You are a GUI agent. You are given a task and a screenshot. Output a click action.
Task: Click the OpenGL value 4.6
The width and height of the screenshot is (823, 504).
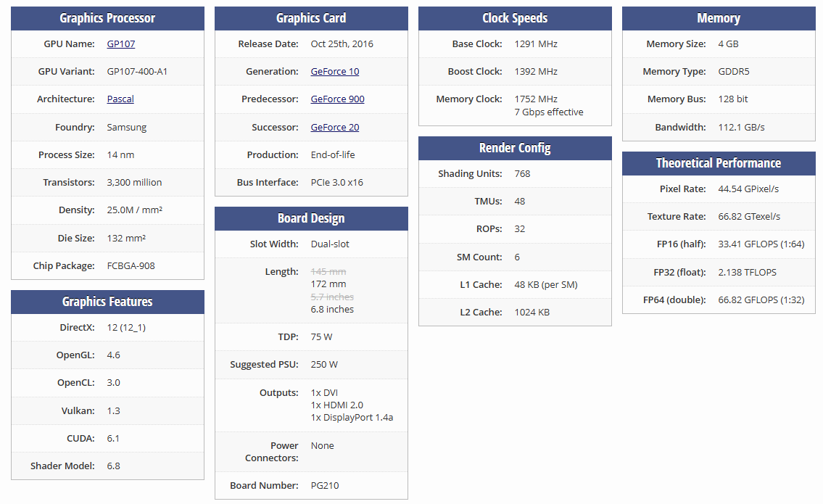(x=113, y=355)
